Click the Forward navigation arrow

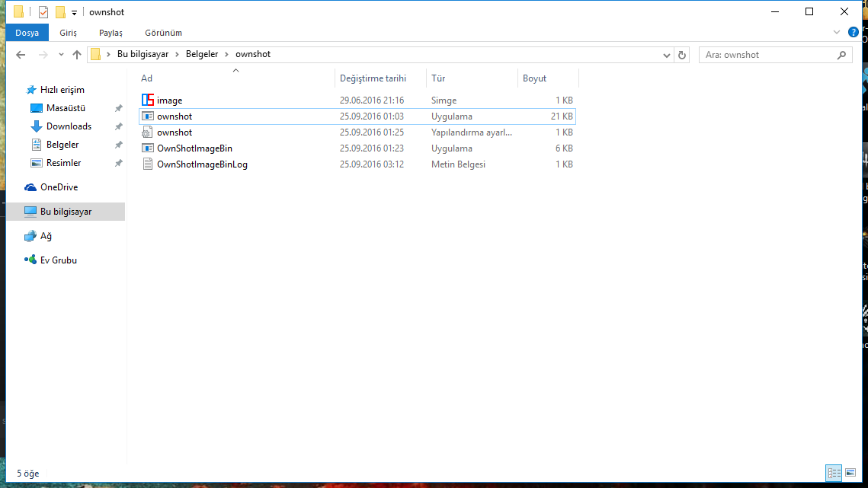(x=43, y=54)
